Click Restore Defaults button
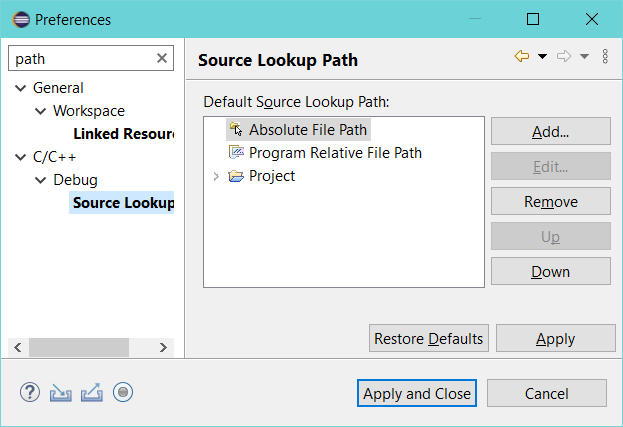This screenshot has width=623, height=427. [429, 338]
